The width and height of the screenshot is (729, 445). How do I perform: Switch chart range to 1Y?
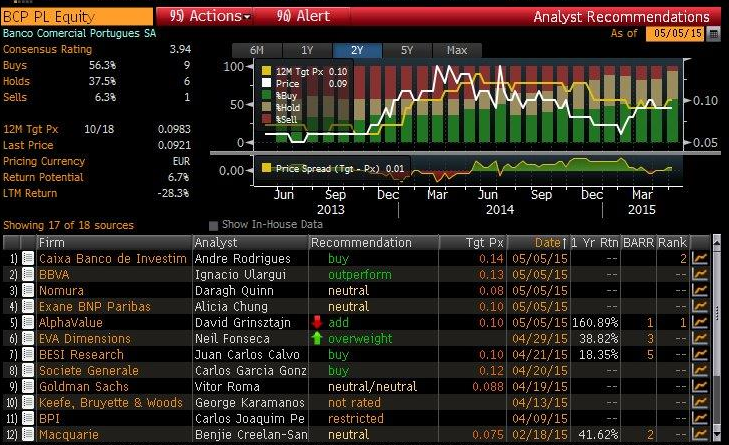click(307, 50)
